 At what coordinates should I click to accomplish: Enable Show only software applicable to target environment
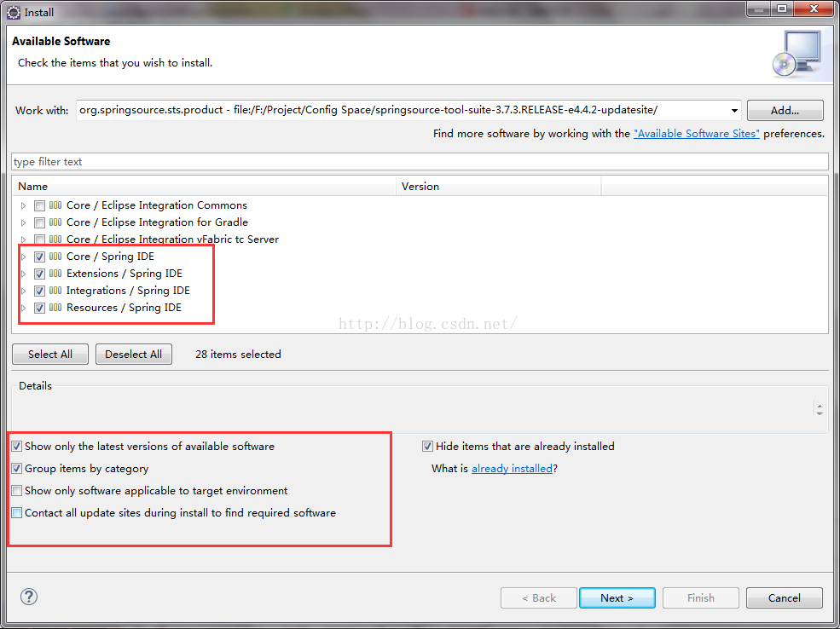(x=17, y=491)
